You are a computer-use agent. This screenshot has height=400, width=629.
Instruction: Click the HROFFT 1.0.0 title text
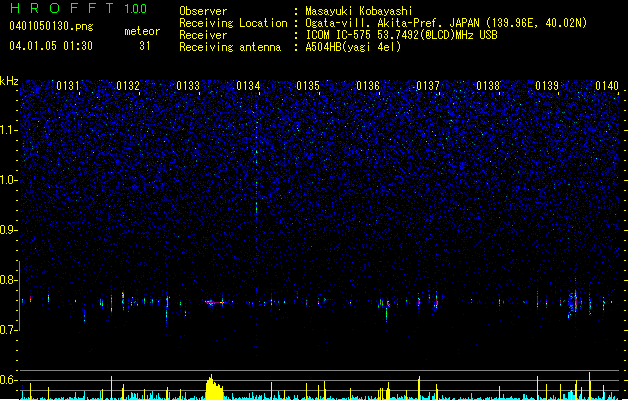(x=79, y=8)
